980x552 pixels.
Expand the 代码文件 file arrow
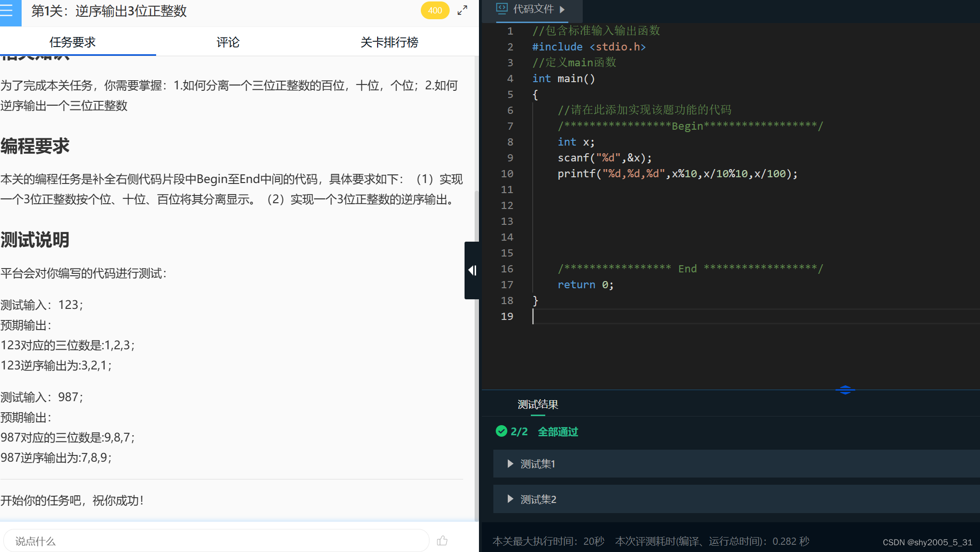[562, 9]
